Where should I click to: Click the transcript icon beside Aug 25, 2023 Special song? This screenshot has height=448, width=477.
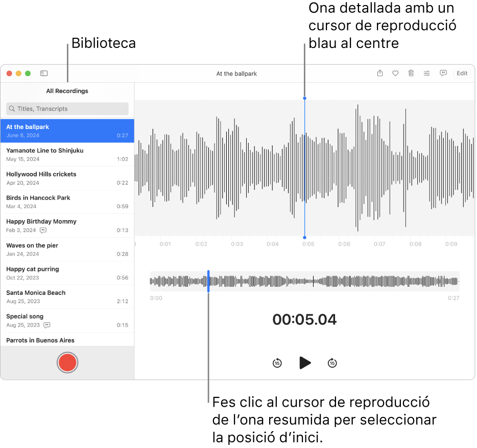click(x=47, y=325)
